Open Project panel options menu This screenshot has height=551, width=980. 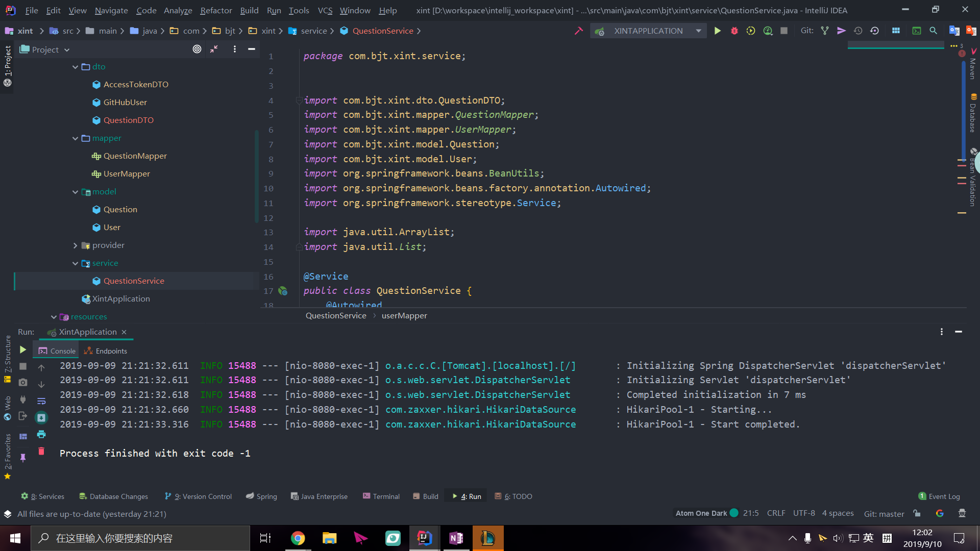pyautogui.click(x=234, y=49)
